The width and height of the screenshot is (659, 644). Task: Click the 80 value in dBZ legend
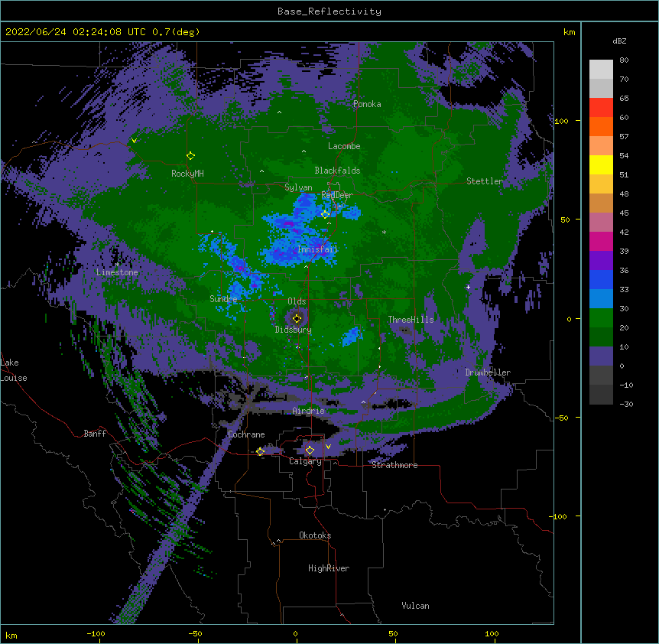coord(624,60)
